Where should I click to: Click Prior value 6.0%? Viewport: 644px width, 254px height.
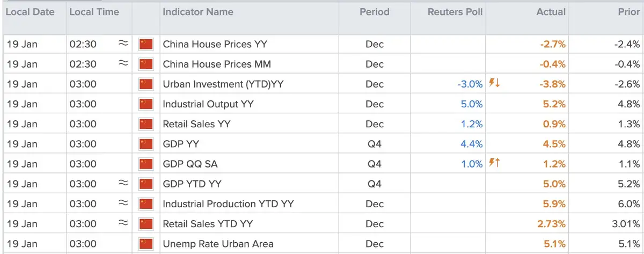[x=629, y=204]
